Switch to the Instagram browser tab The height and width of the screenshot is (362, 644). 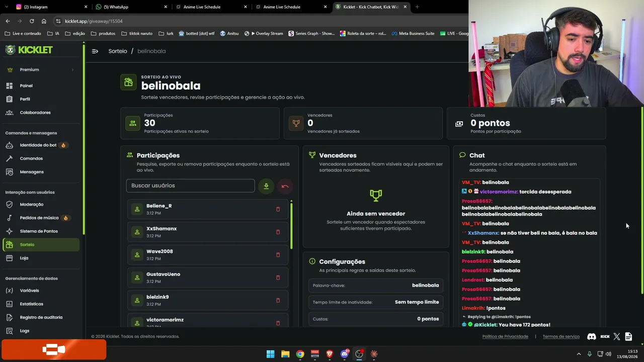(50, 7)
